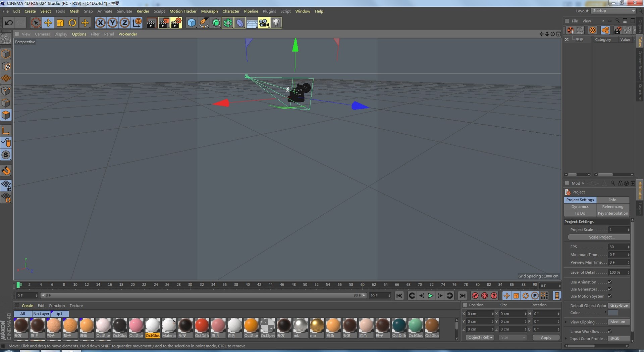Click the Scale Project button

coord(599,237)
